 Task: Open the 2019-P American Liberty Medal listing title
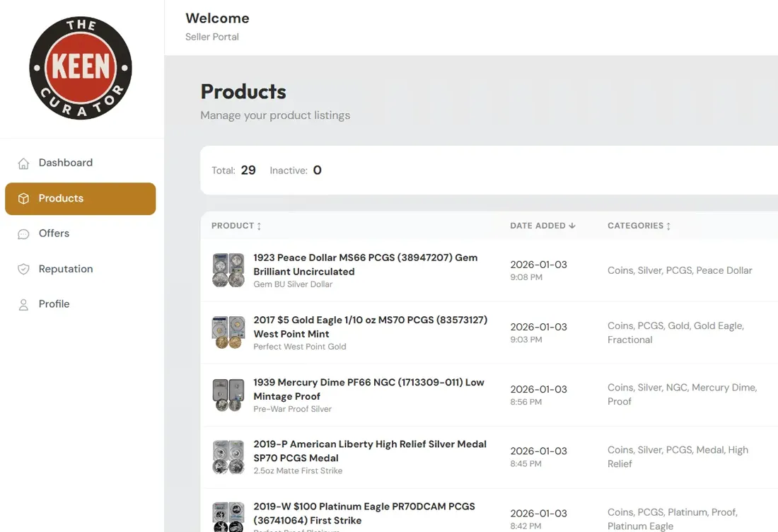(x=370, y=451)
